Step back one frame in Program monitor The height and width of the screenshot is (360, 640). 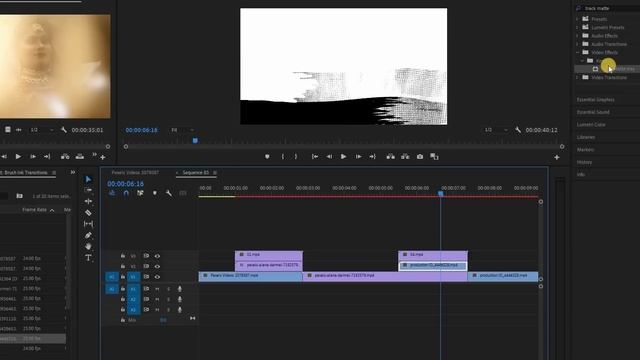[x=329, y=157]
